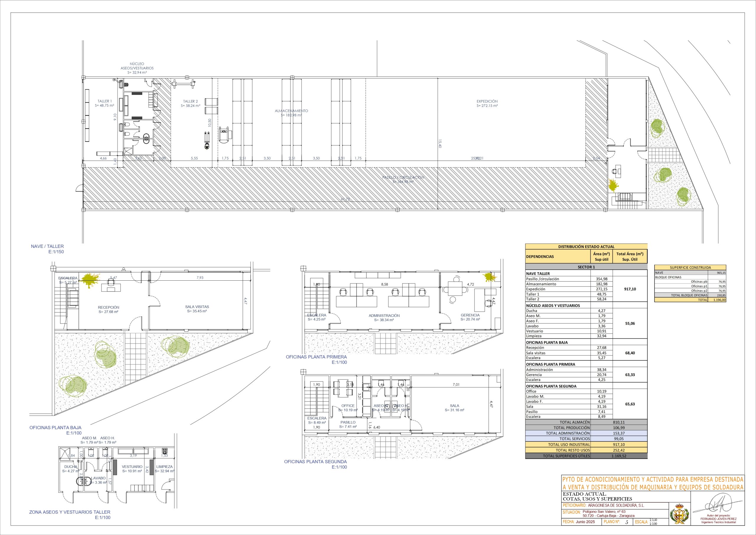Image resolution: width=756 pixels, height=535 pixels.
Task: Click the author's handwritten signature
Action: [718, 505]
